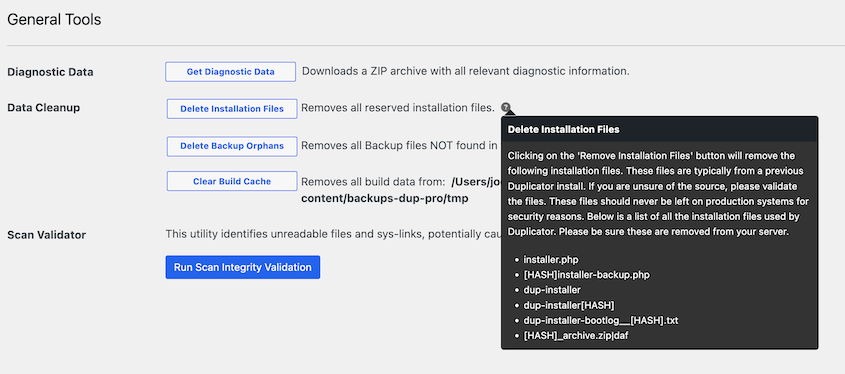Click the General Tools heading
Image resolution: width=845 pixels, height=374 pixels.
54,20
